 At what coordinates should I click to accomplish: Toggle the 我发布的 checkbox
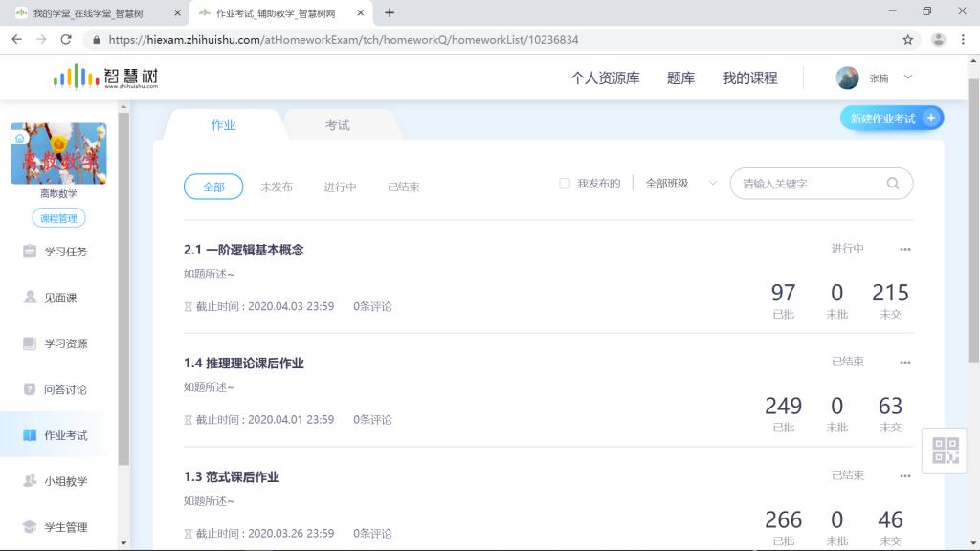pos(565,184)
